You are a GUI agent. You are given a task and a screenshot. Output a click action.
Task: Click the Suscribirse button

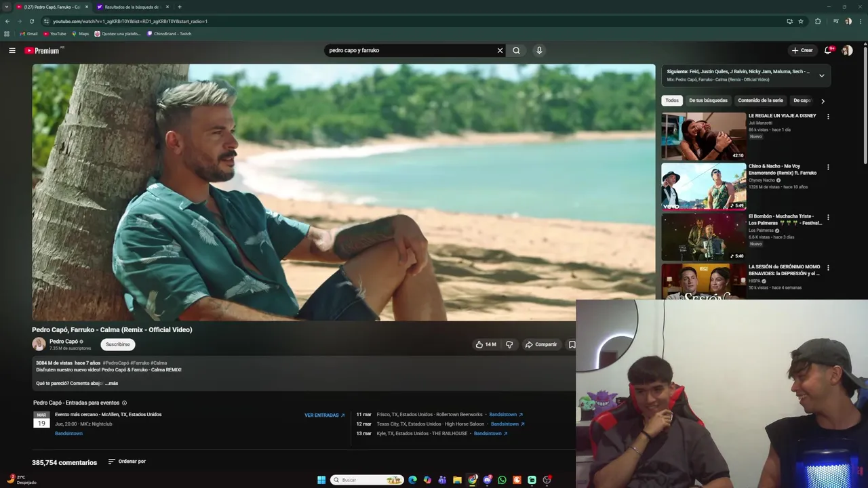click(117, 344)
